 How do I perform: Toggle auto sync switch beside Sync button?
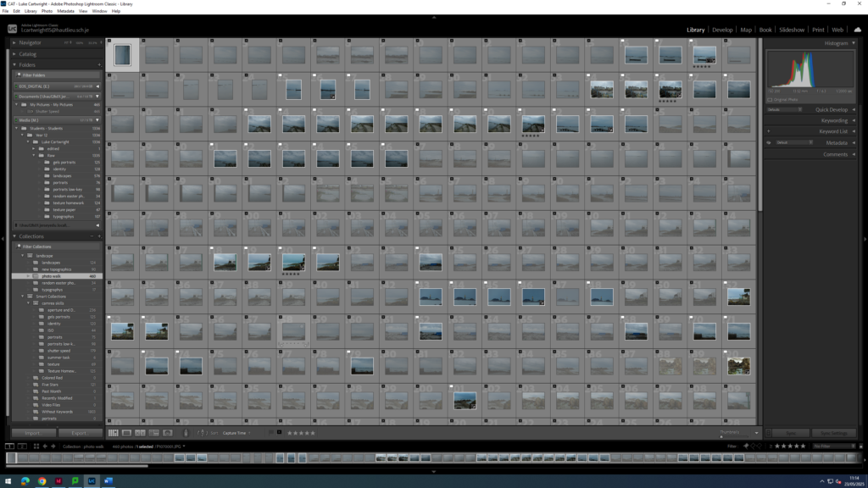pos(768,433)
